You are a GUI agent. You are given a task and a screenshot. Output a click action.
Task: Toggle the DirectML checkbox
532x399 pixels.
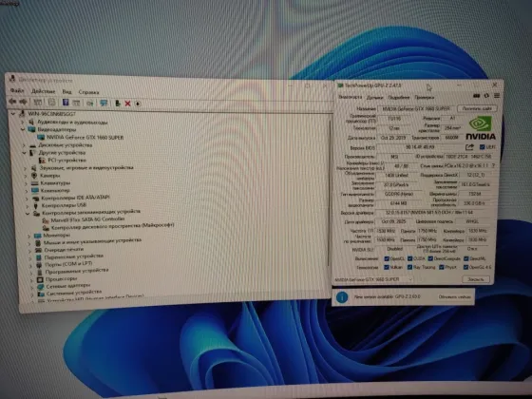pyautogui.click(x=465, y=258)
